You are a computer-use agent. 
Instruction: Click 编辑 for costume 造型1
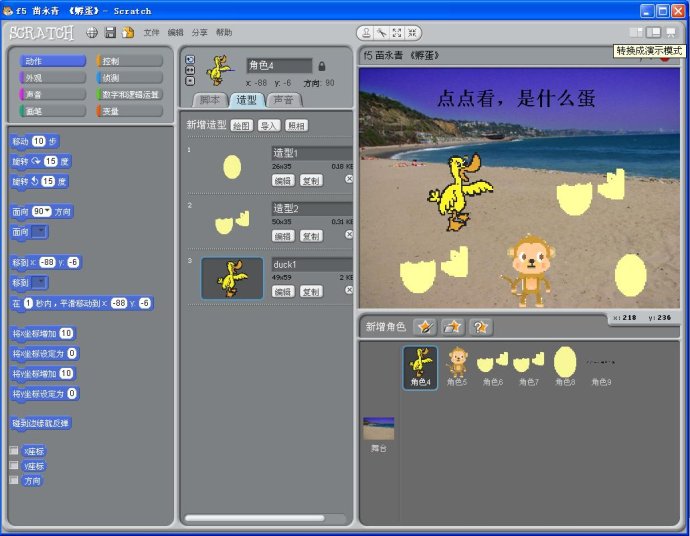tap(283, 180)
